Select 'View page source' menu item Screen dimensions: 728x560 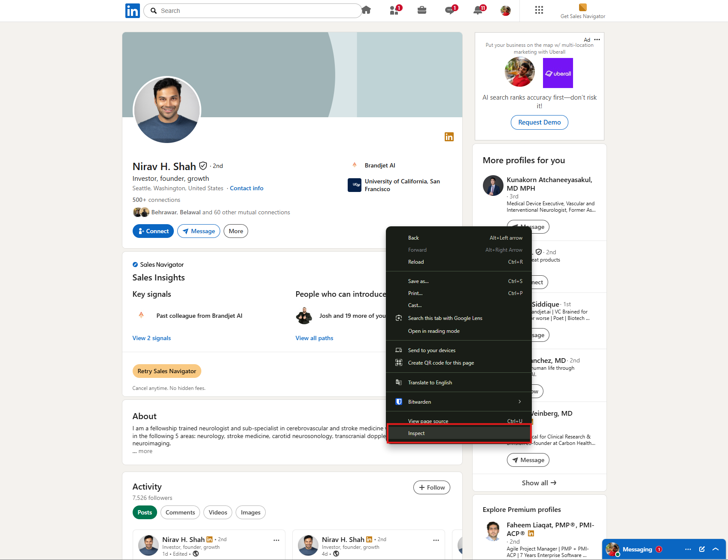pos(459,421)
